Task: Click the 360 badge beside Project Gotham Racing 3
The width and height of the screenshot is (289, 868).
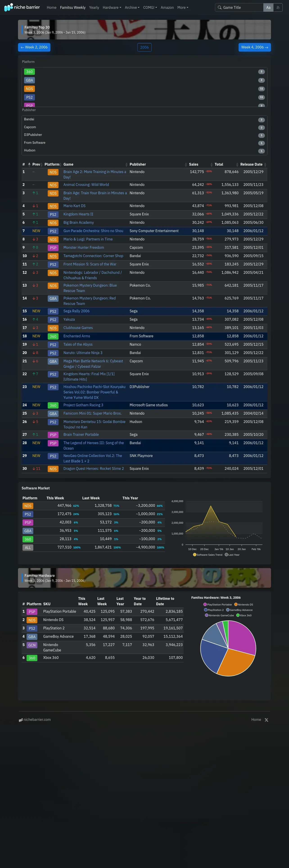Action: (53, 405)
